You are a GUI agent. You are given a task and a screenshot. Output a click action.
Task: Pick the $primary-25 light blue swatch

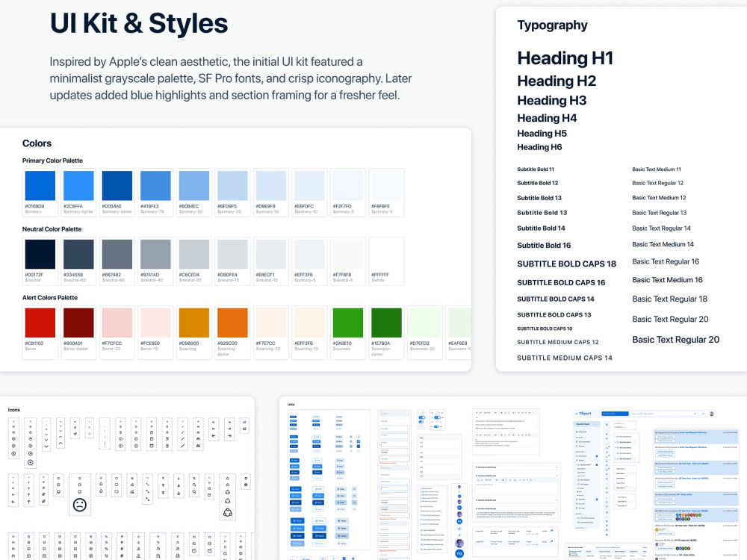tap(232, 185)
